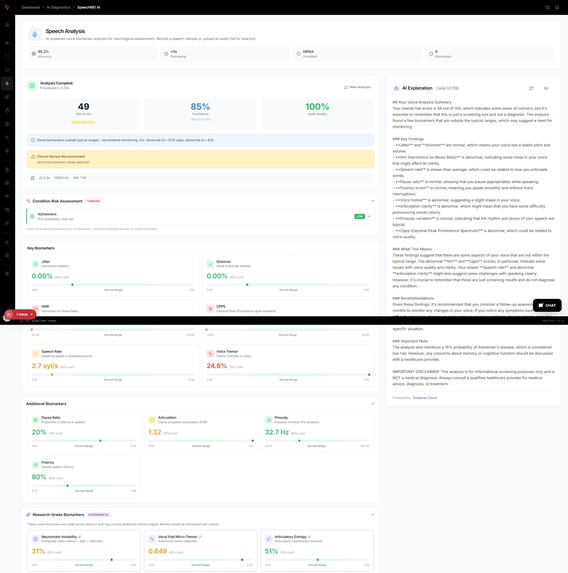568x573 pixels.
Task: Dismiss the 1 Issue badge with its X
Action: (x=32, y=314)
